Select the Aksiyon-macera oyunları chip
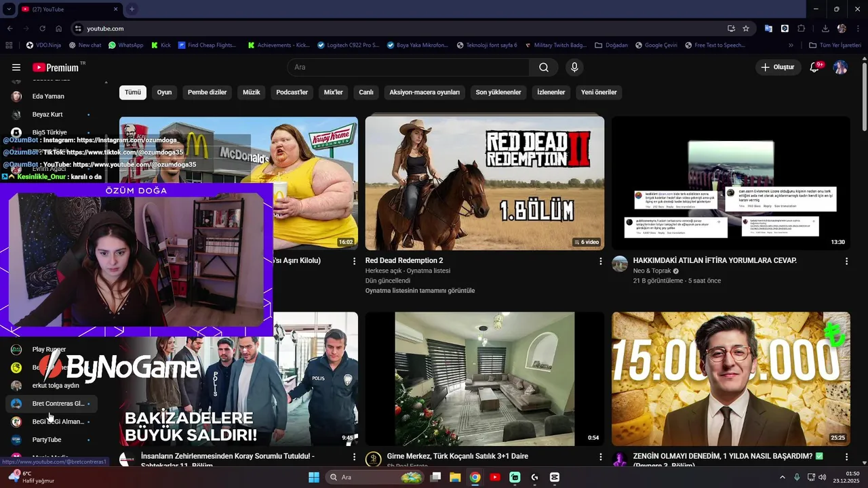868x488 pixels. (x=425, y=92)
